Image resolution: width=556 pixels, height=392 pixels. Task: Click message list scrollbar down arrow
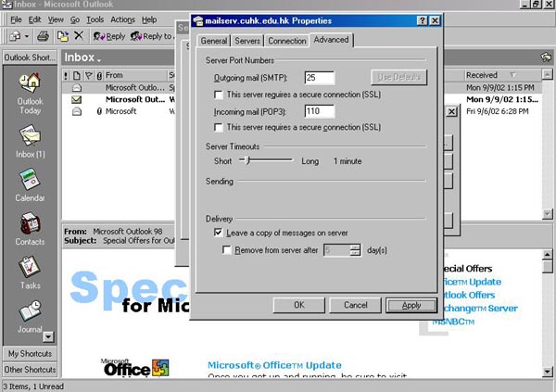(x=548, y=214)
